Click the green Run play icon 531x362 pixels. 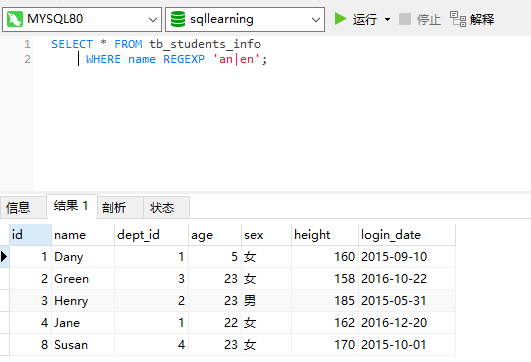coord(340,19)
